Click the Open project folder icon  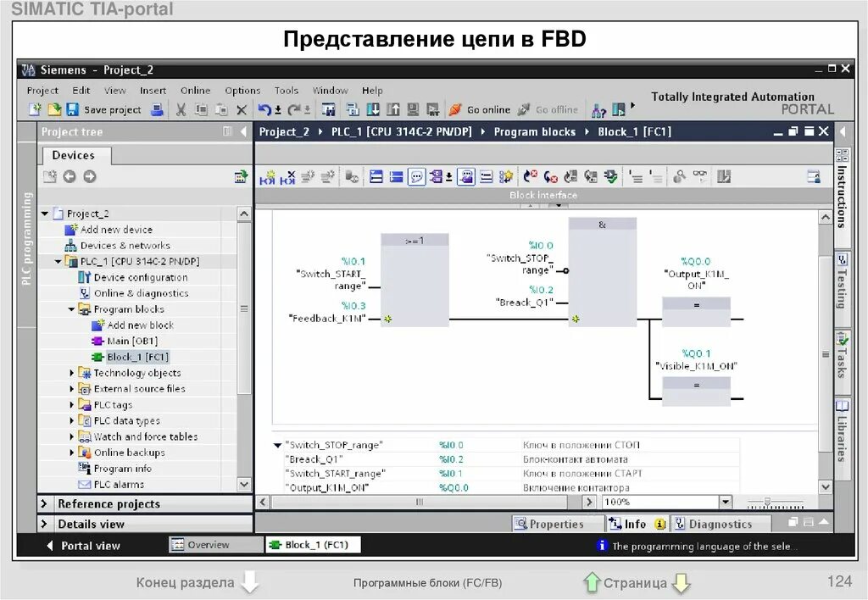(x=53, y=109)
